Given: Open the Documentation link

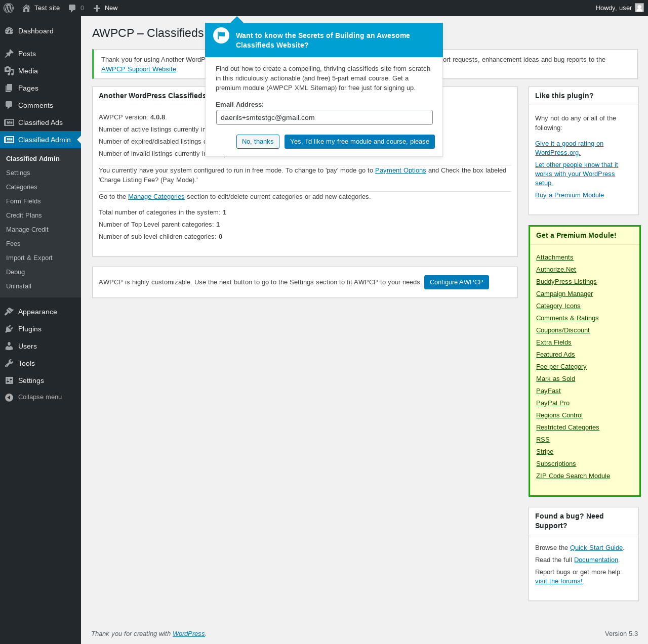Looking at the screenshot, I should (x=596, y=560).
